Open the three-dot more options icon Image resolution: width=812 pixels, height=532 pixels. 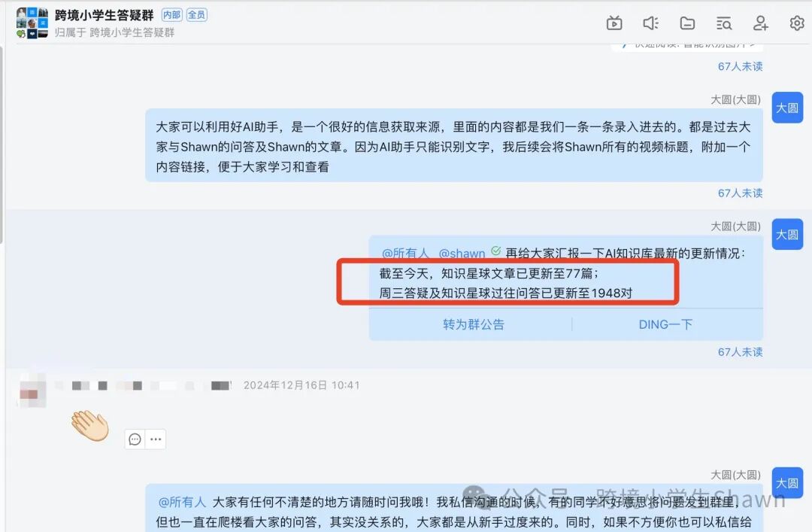point(154,439)
